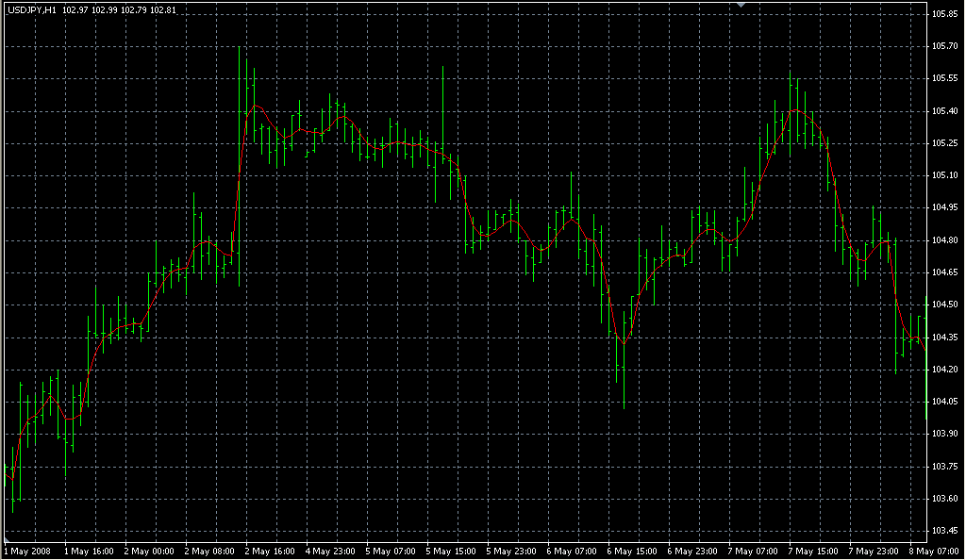Click the 105.85 price label
The width and height of the screenshot is (966, 560).
point(945,13)
